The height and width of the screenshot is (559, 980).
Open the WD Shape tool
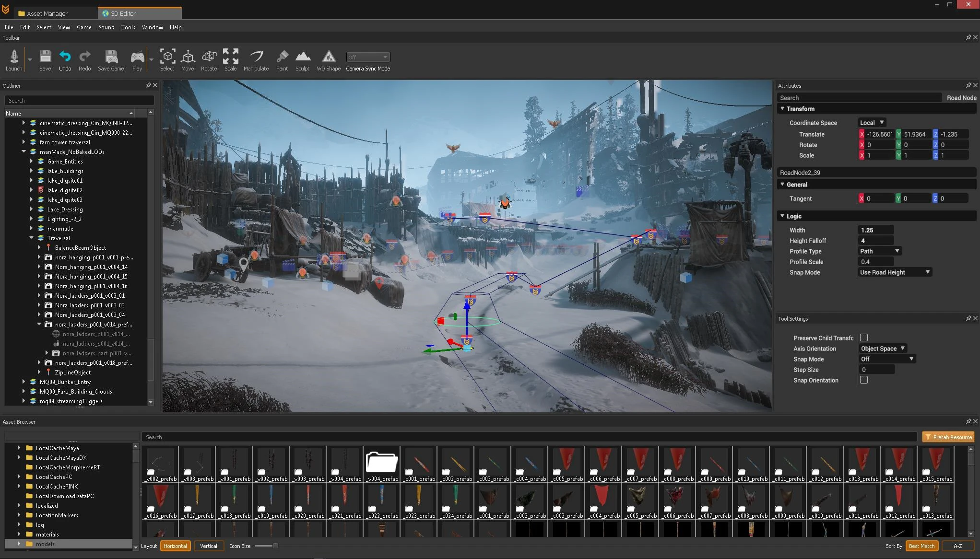click(x=329, y=57)
